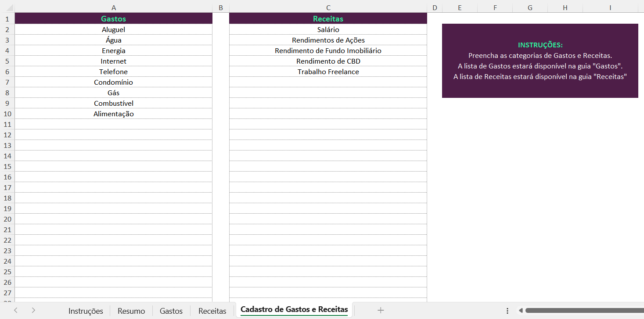The height and width of the screenshot is (319, 644).
Task: Click the horizontal scrollbar thumb
Action: click(x=584, y=311)
